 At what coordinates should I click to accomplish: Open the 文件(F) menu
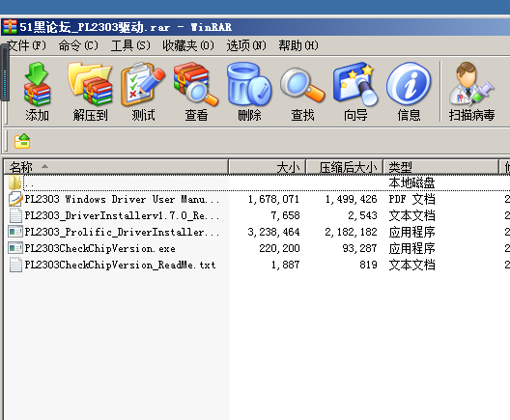[26, 45]
